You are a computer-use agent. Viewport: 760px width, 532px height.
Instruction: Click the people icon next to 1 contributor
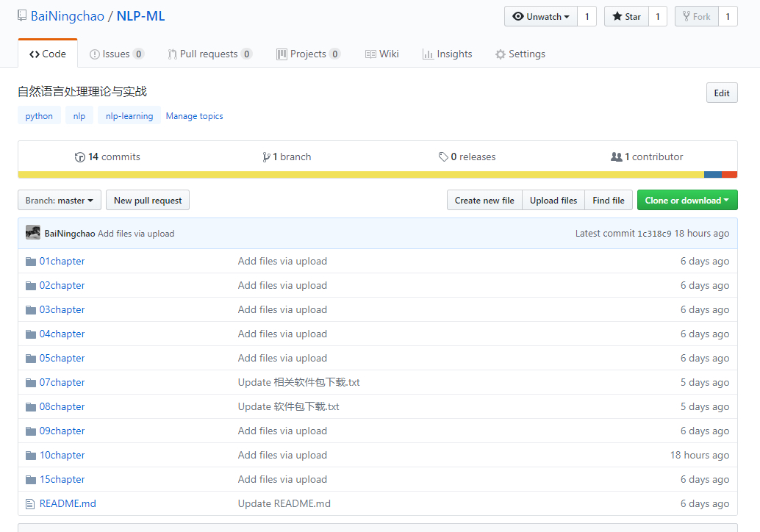(x=617, y=157)
